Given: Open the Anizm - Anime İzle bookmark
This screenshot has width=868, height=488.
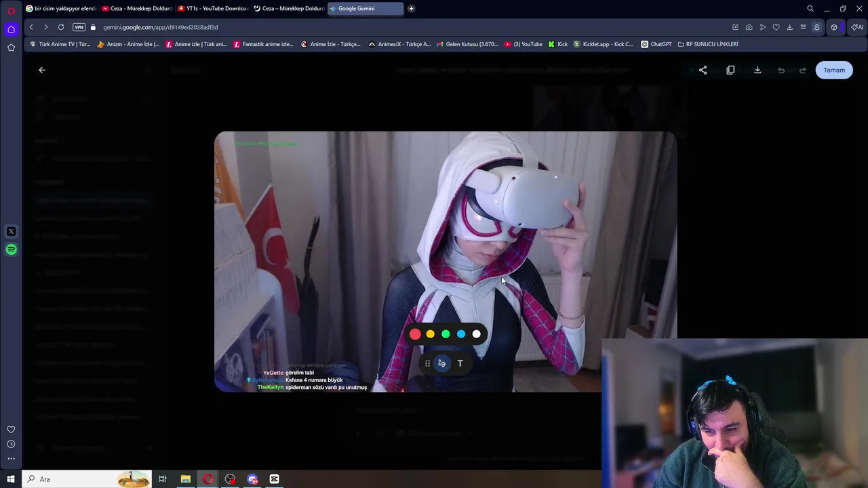Looking at the screenshot, I should [x=128, y=44].
